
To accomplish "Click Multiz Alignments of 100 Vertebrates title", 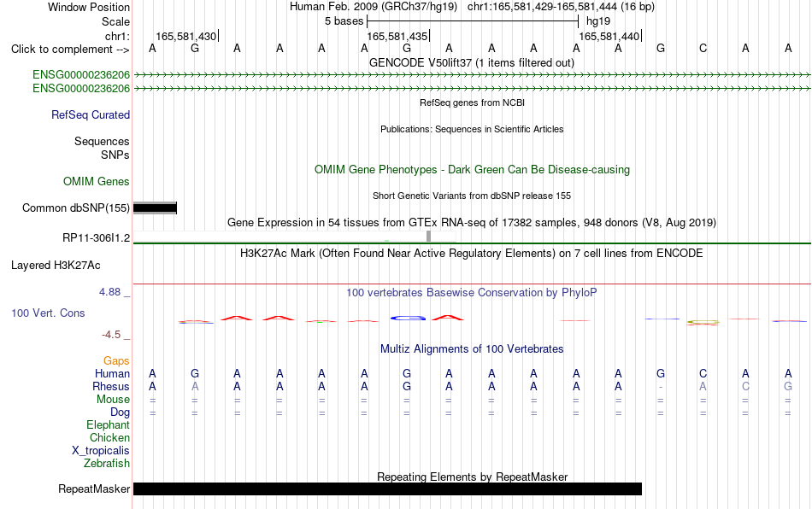I will tap(472, 349).
